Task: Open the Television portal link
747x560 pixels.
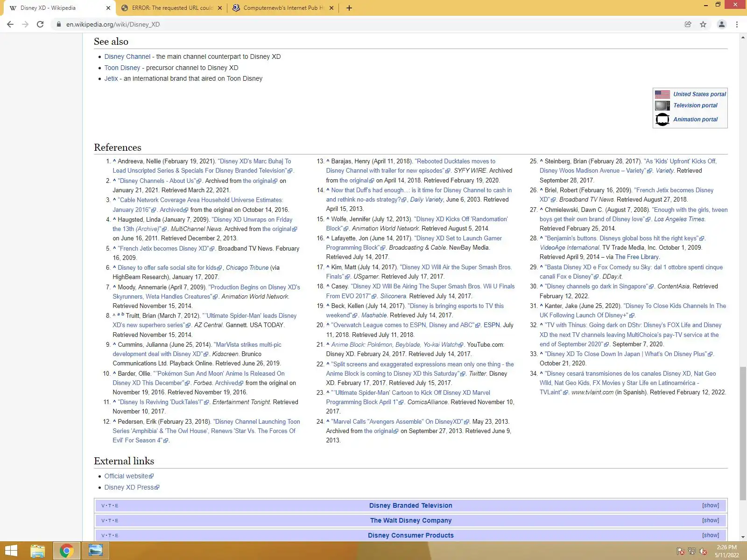Action: coord(695,105)
